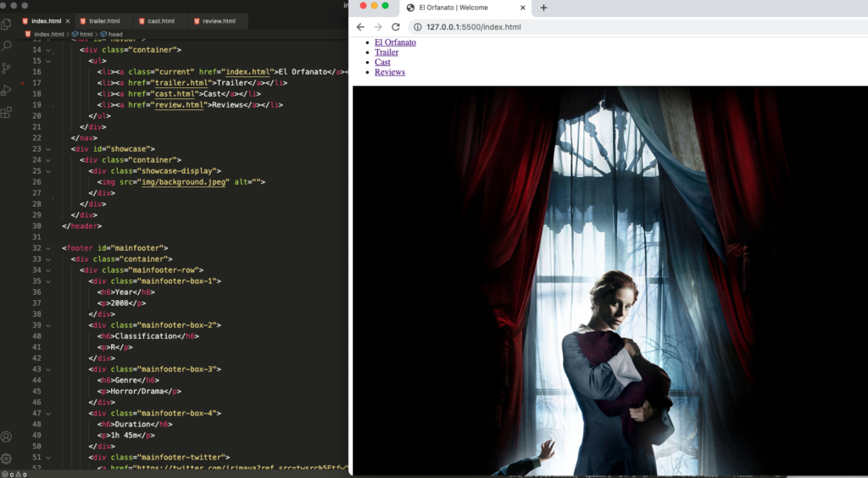
Task: Click line number 31 in the gutter
Action: click(36, 237)
